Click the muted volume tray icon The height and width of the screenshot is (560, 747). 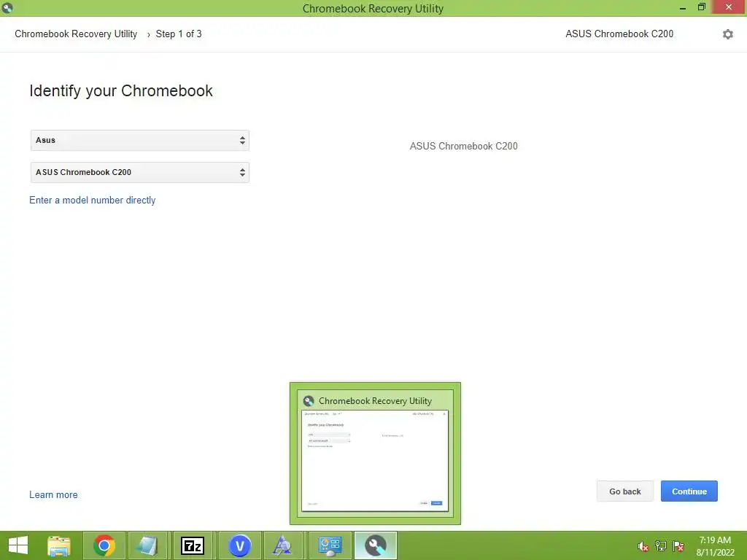643,546
